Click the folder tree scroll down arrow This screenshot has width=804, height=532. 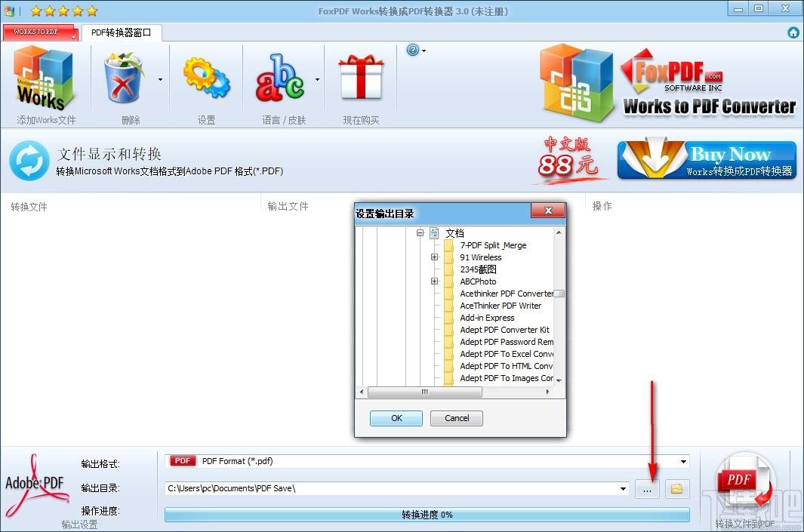[x=559, y=380]
